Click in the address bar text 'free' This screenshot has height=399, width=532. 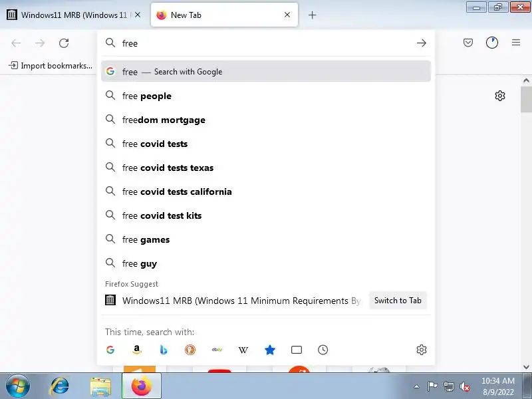pos(130,43)
